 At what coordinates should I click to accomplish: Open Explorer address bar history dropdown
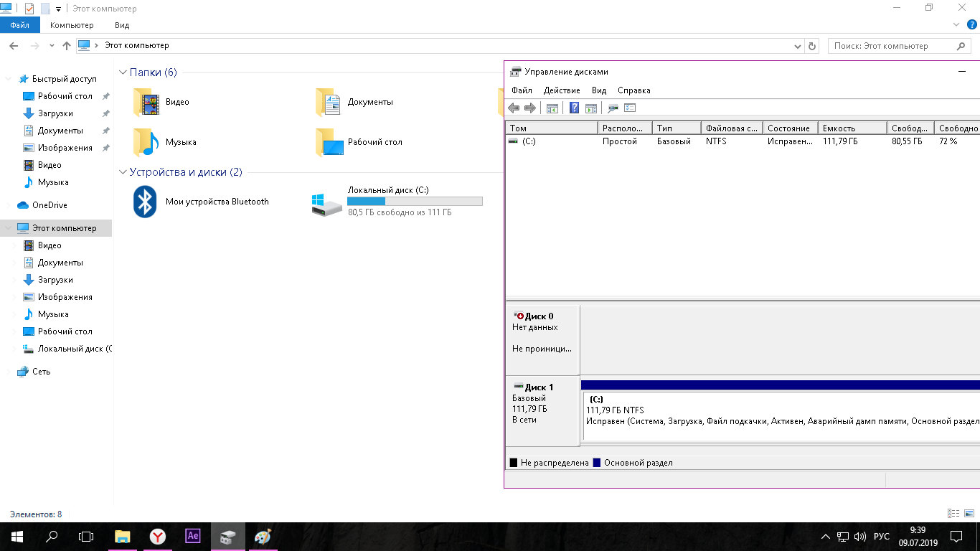click(x=798, y=46)
